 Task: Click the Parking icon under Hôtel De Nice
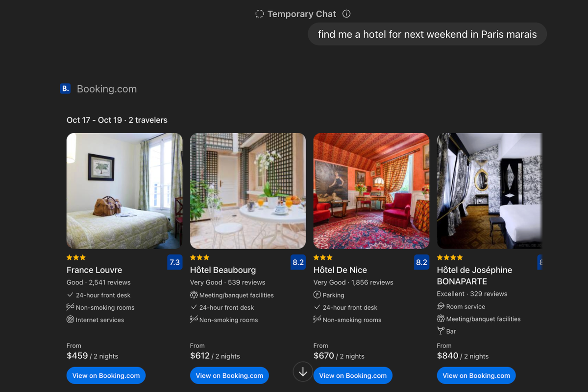(318, 295)
